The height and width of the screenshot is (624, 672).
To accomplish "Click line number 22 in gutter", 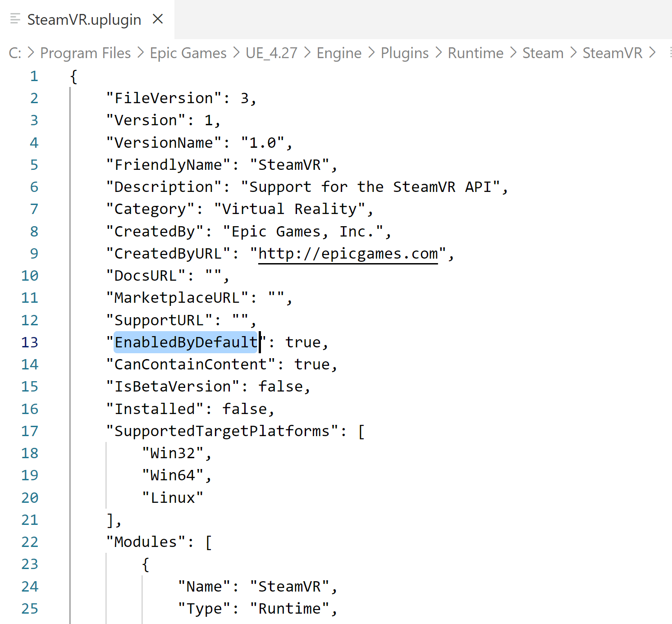I will coord(30,542).
